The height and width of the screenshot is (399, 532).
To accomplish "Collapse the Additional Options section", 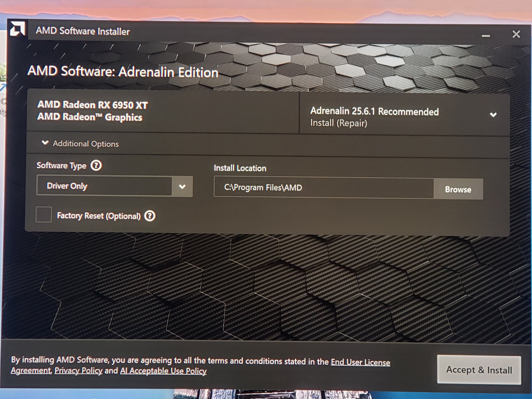I will (x=80, y=144).
